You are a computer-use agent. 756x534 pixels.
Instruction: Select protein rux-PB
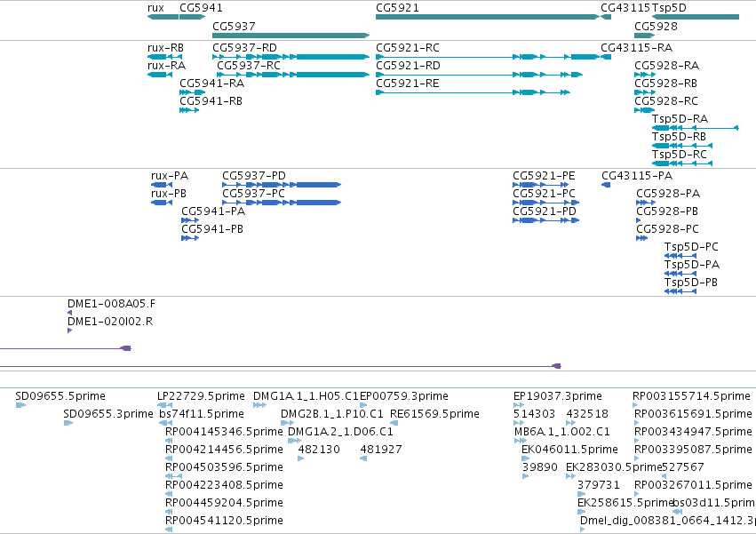pyautogui.click(x=162, y=203)
